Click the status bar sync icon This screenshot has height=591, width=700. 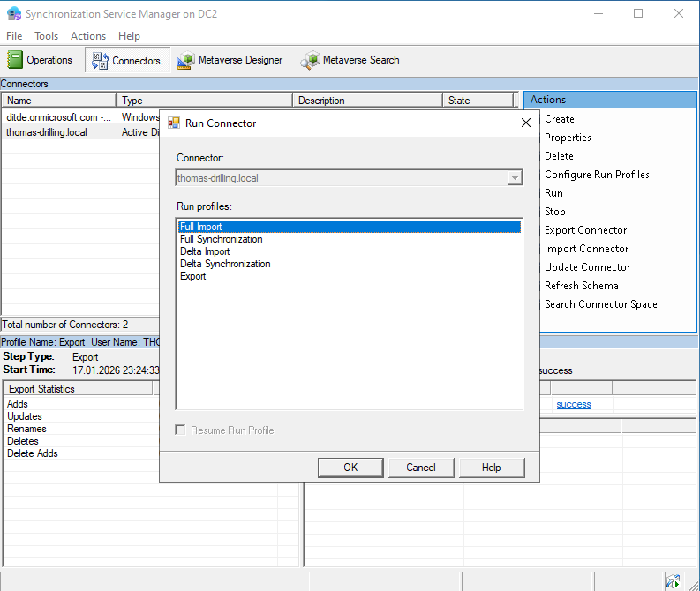coord(673,581)
